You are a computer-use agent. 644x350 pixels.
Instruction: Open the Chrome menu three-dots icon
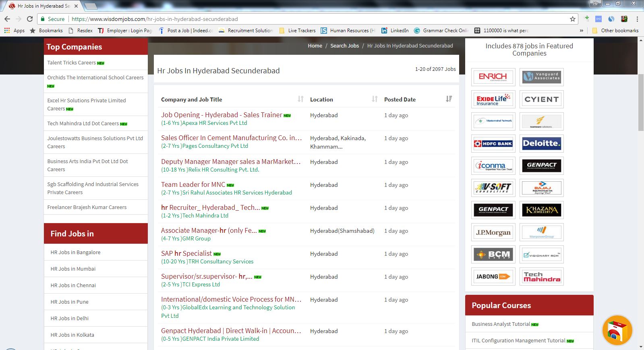(x=637, y=19)
